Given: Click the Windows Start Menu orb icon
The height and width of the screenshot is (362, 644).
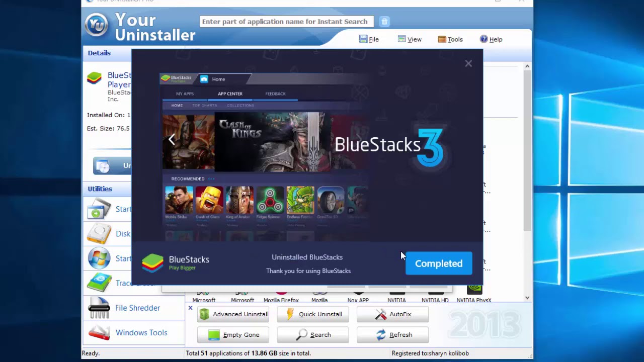Looking at the screenshot, I should coord(99,258).
